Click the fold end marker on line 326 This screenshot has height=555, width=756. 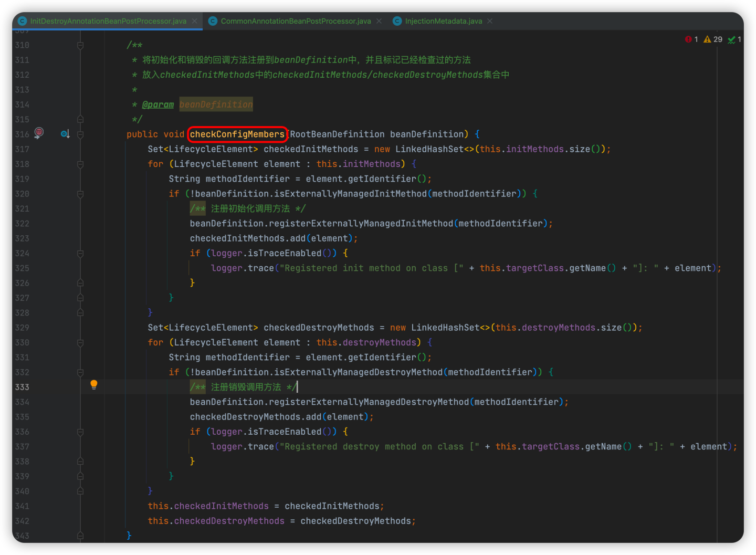point(80,283)
